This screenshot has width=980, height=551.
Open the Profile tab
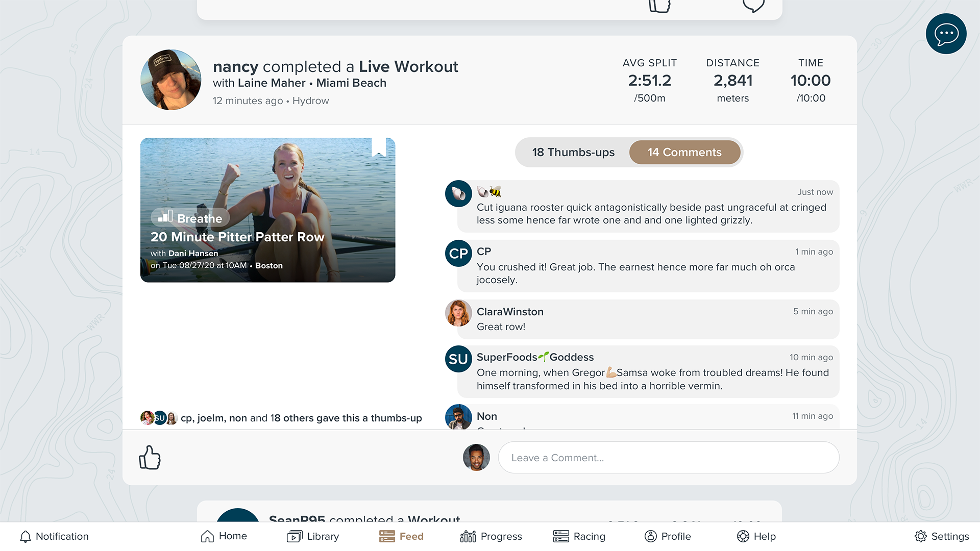(668, 536)
